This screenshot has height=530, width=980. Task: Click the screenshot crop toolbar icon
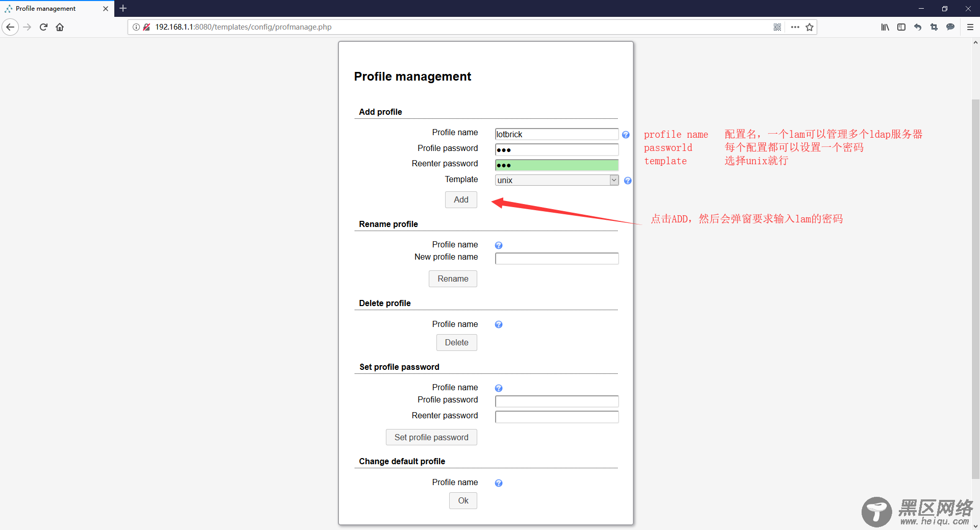934,27
